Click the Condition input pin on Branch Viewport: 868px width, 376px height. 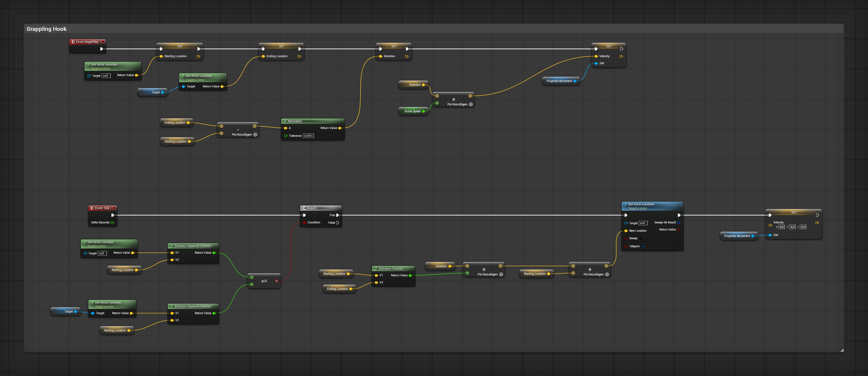[x=305, y=222]
